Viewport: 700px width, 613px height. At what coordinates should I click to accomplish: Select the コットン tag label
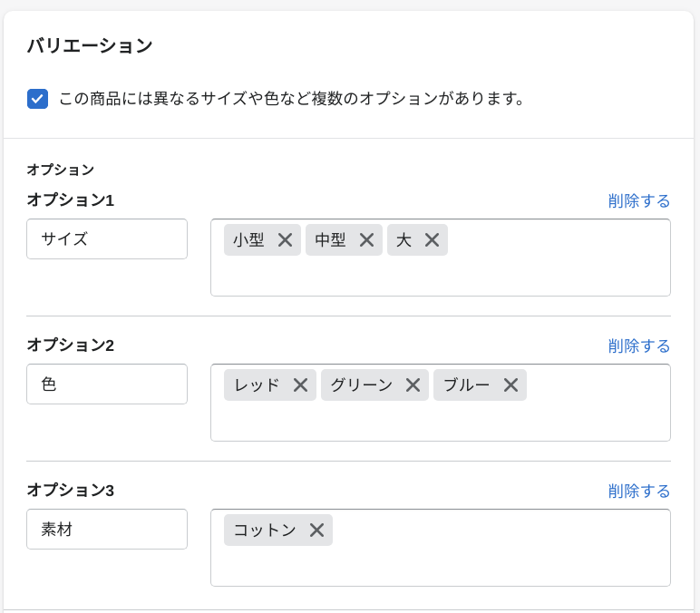point(265,530)
